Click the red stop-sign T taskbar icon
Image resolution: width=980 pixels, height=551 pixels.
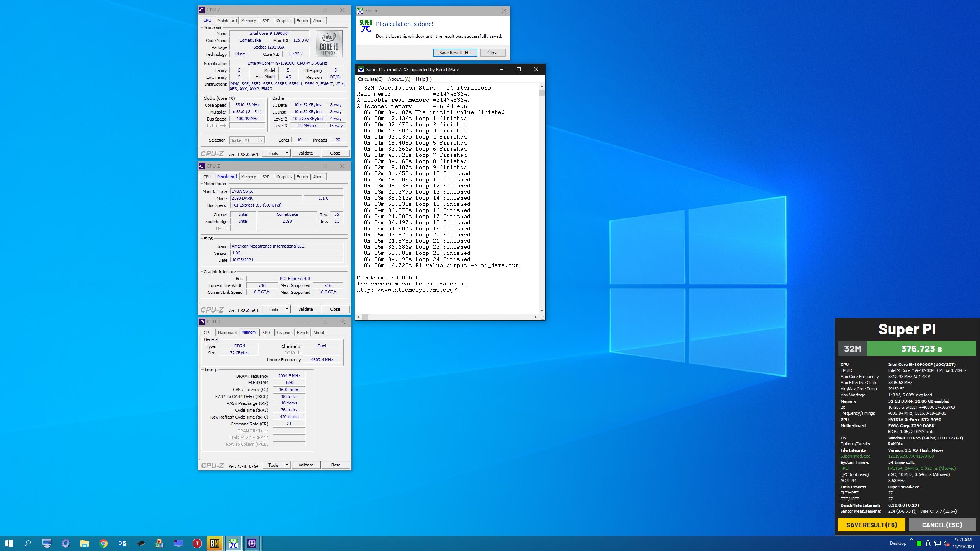[x=197, y=543]
